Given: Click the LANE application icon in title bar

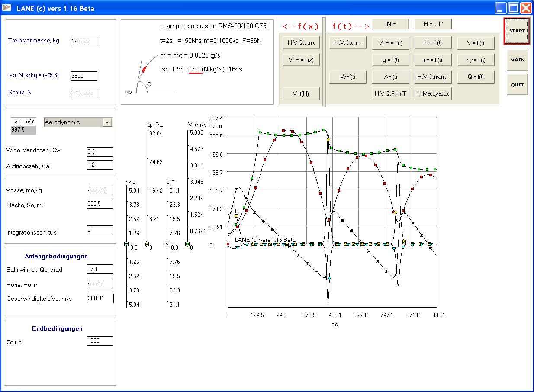Looking at the screenshot, I should [7, 8].
